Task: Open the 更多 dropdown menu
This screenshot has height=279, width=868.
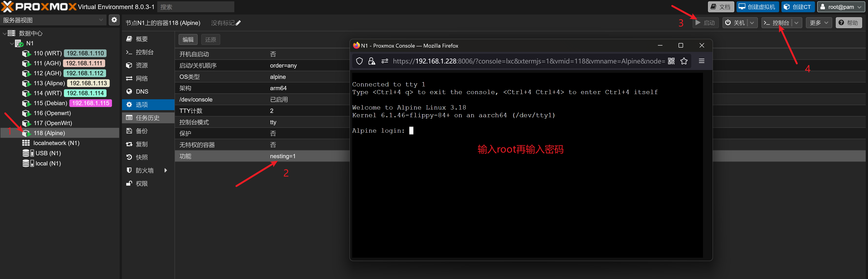Action: coord(818,23)
